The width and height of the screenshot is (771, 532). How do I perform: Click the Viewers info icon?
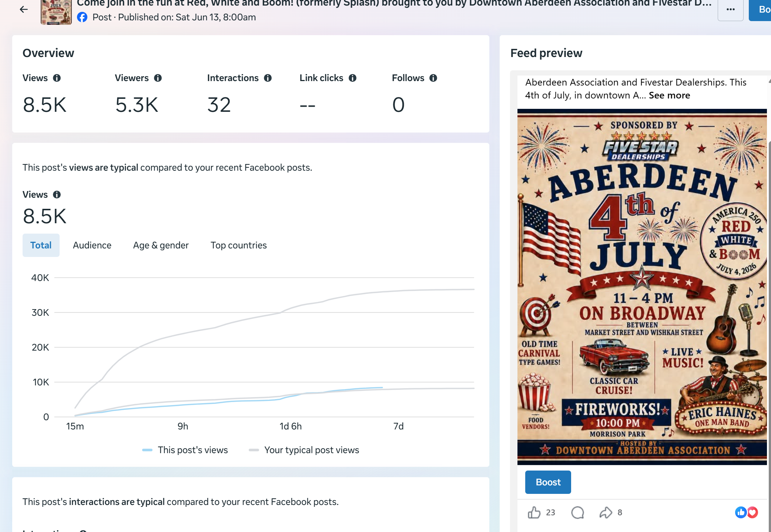coord(158,78)
